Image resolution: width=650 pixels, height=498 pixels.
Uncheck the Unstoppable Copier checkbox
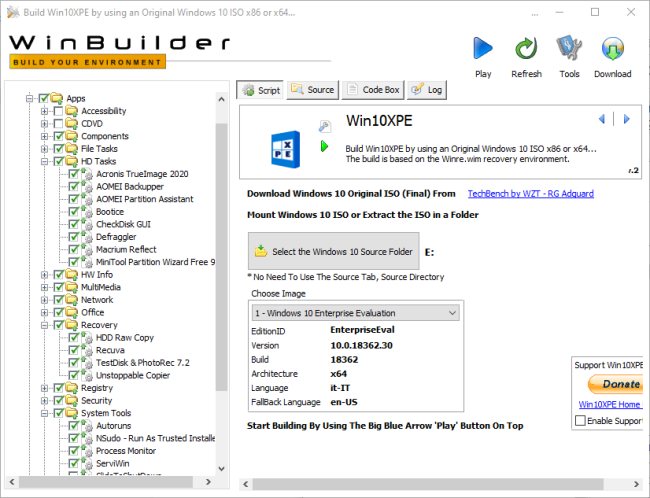point(73,375)
